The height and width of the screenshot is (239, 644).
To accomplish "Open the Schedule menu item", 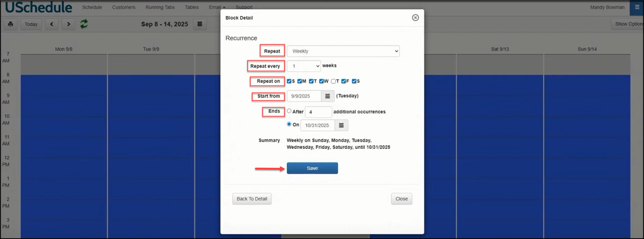I will click(x=92, y=7).
